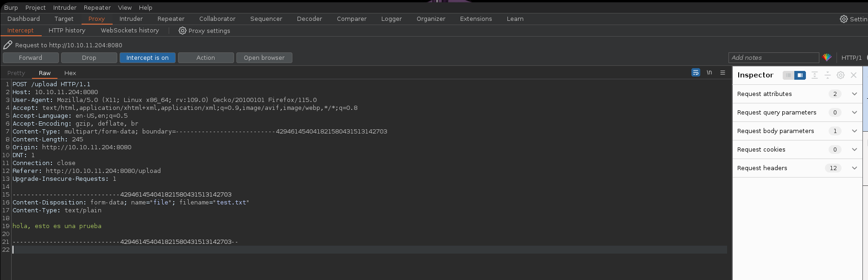Open the Repeater tab
The height and width of the screenshot is (280, 868).
pyautogui.click(x=171, y=19)
